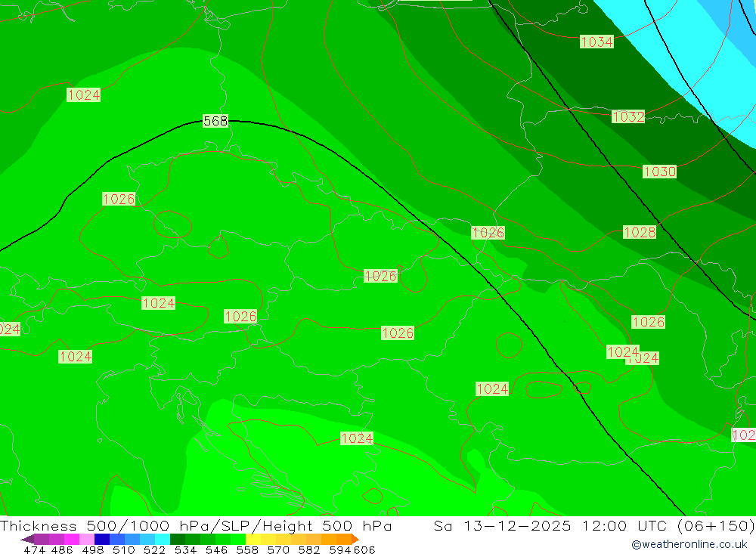Click the 570 legend value
Viewport: 756px width, 554px height.
click(x=277, y=550)
